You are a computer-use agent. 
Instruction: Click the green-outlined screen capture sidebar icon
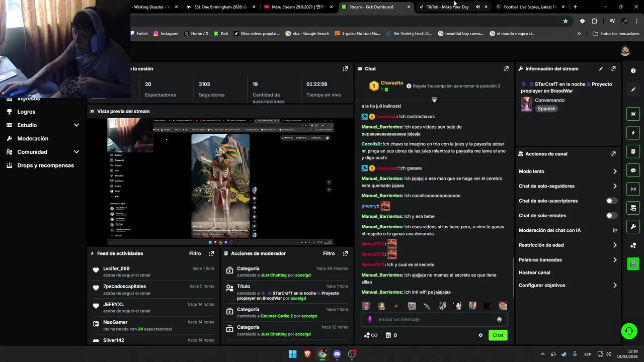point(633,114)
